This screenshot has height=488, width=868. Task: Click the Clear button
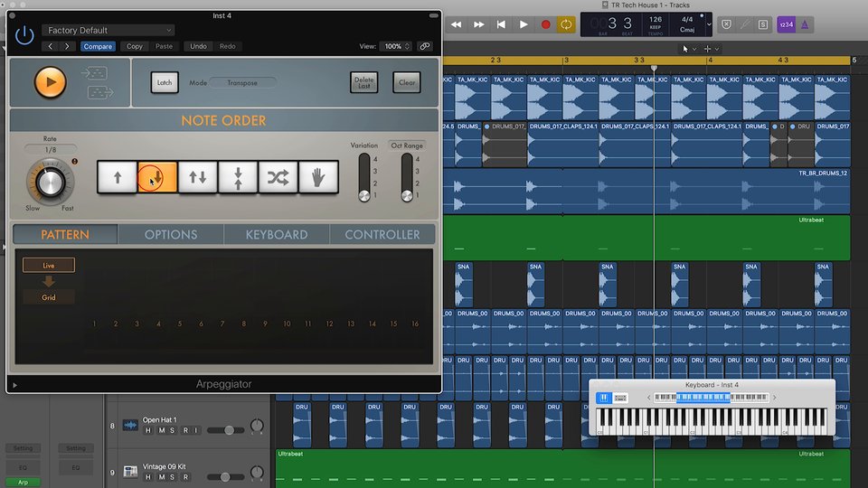[407, 82]
